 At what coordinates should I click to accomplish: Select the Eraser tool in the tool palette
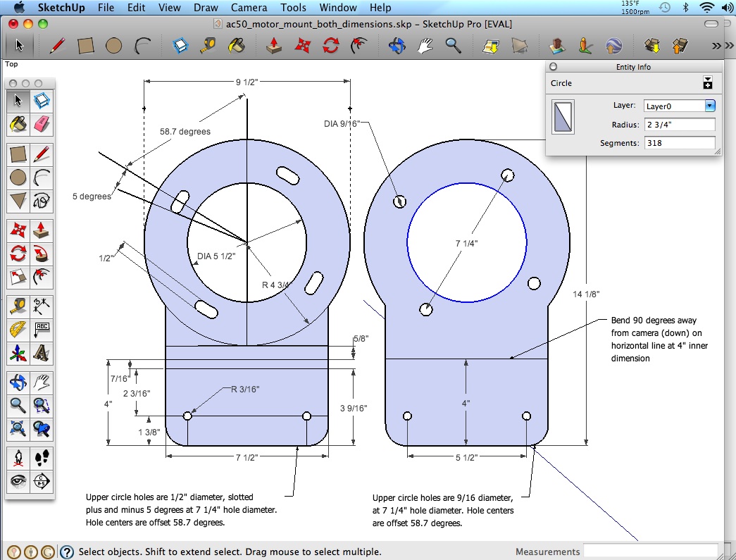(x=42, y=125)
